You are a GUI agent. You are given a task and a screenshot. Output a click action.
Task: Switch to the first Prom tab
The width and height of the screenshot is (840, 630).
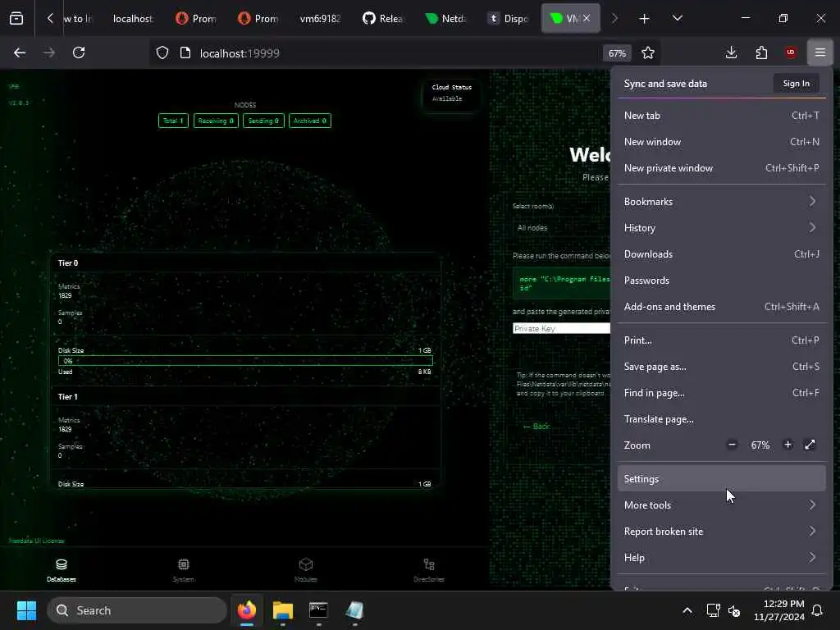[197, 19]
